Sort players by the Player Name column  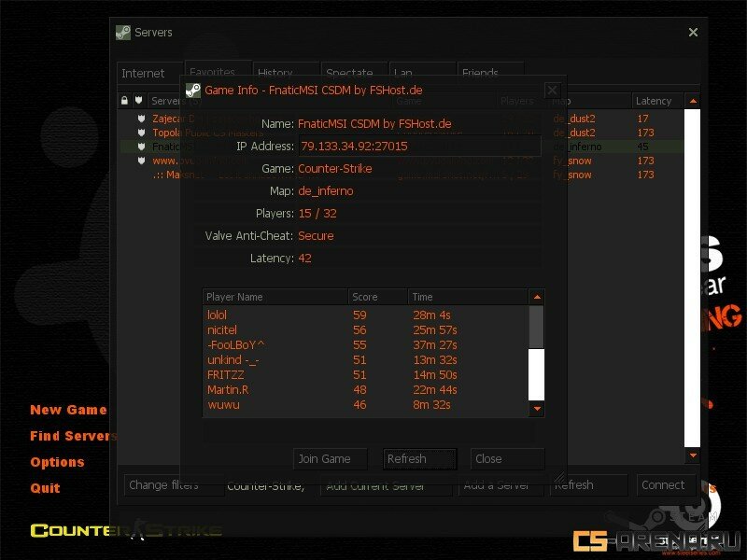click(275, 297)
